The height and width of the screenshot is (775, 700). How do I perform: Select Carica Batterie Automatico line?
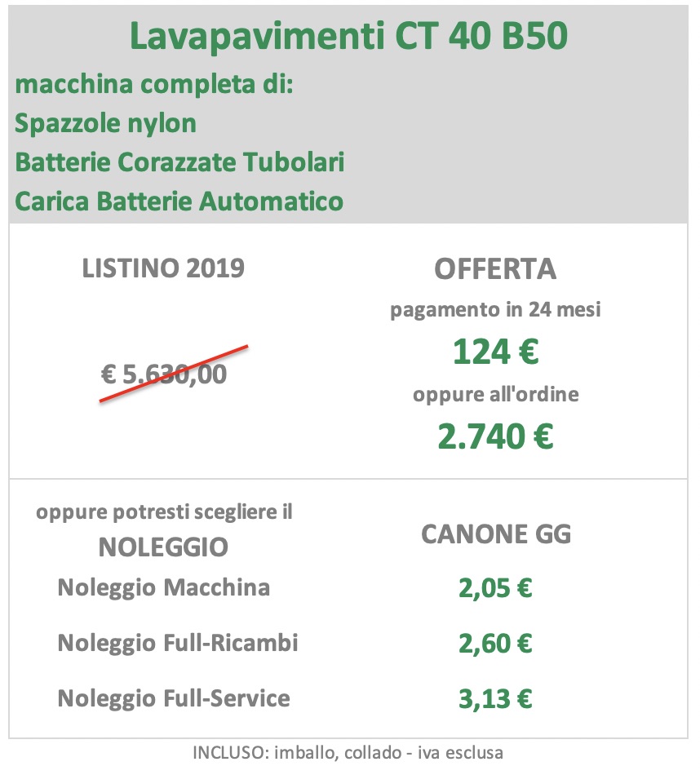point(179,201)
